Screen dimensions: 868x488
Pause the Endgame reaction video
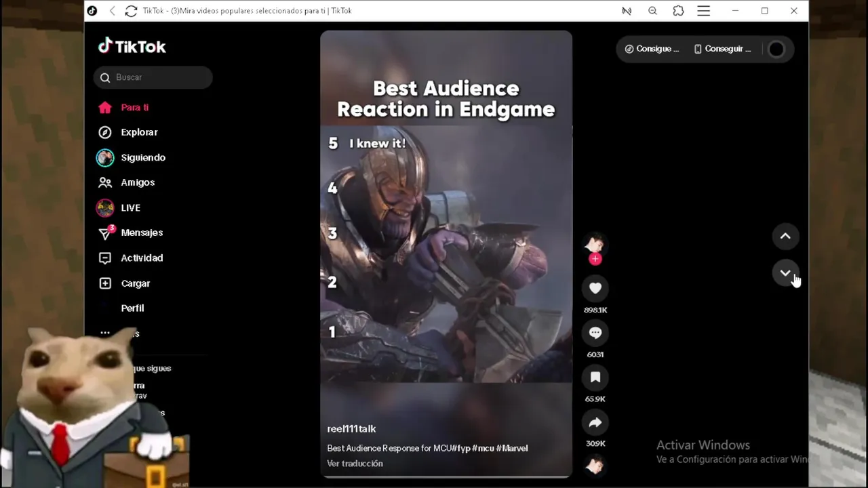coord(446,253)
